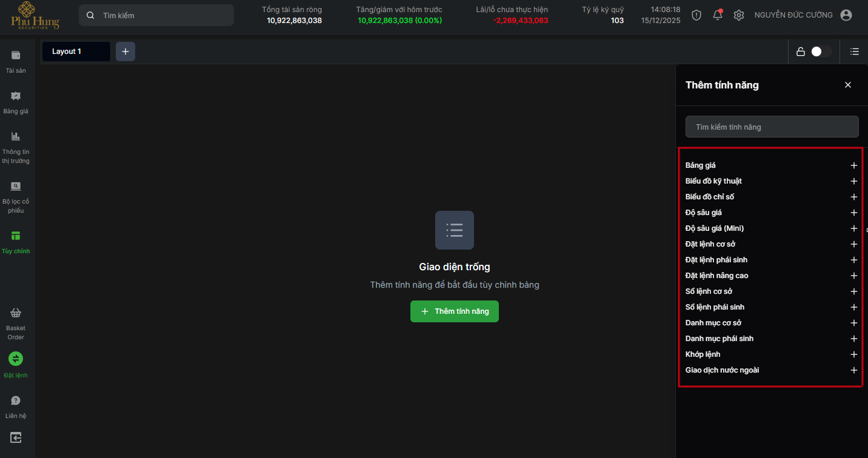Add Biểu đồ kỹ thuật with plus

click(853, 181)
